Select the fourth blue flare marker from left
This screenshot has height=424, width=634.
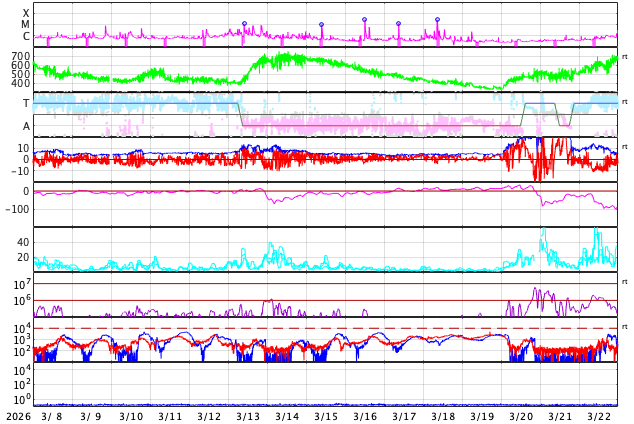click(398, 24)
